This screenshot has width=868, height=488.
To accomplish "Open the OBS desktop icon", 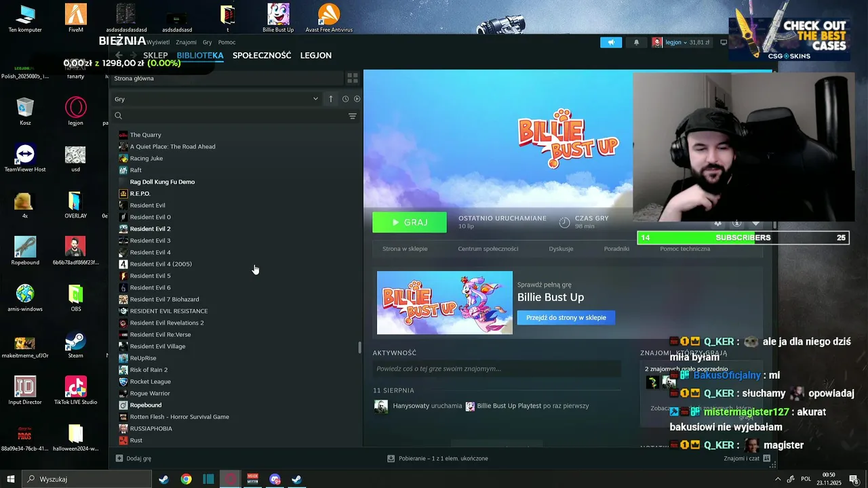I will click(x=75, y=298).
